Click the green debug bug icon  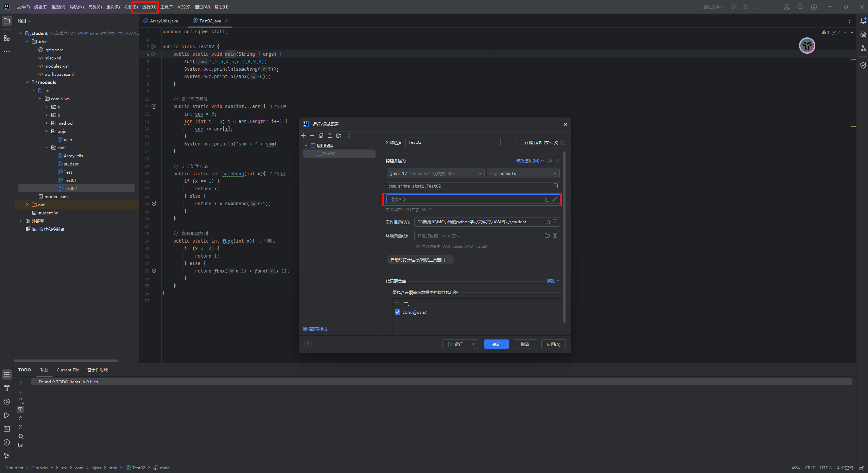point(746,7)
